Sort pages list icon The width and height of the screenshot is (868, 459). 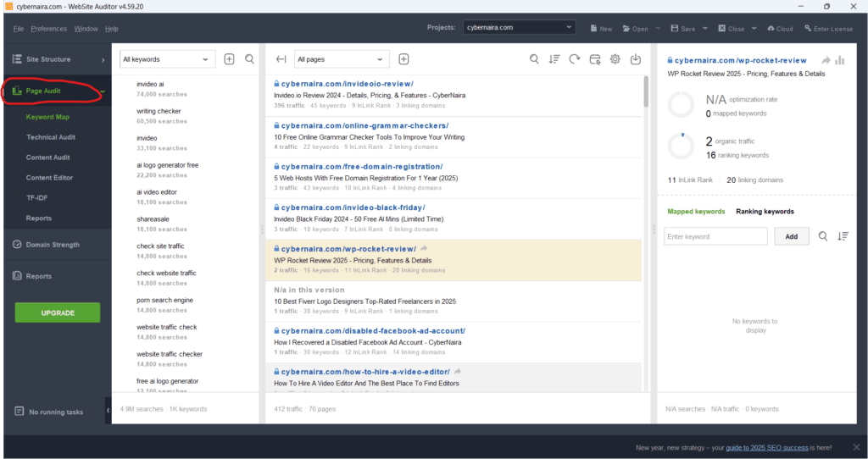pyautogui.click(x=554, y=59)
